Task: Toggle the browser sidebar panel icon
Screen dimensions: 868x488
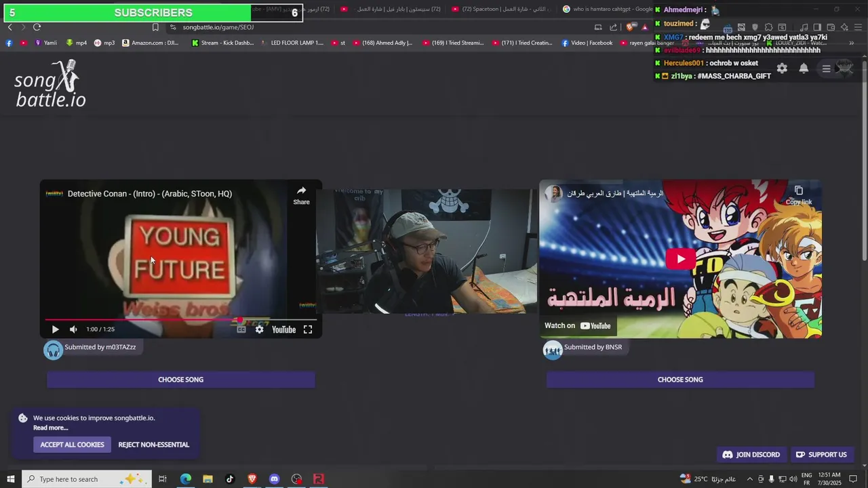Action: (x=817, y=27)
